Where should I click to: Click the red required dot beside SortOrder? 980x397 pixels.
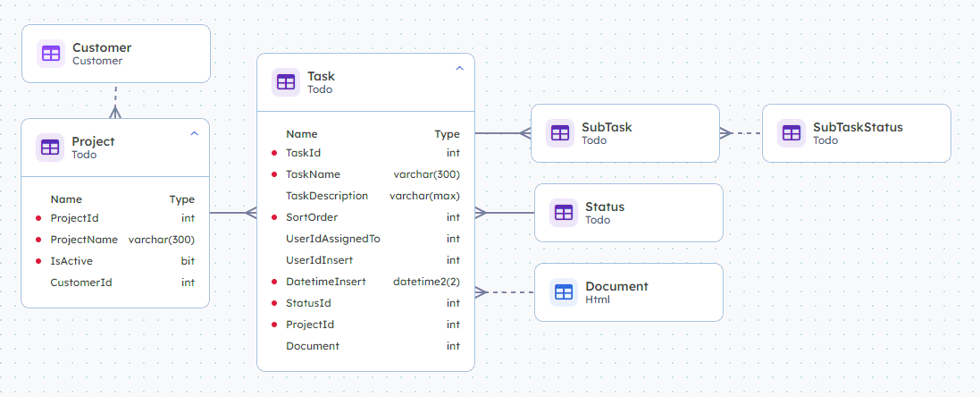274,217
